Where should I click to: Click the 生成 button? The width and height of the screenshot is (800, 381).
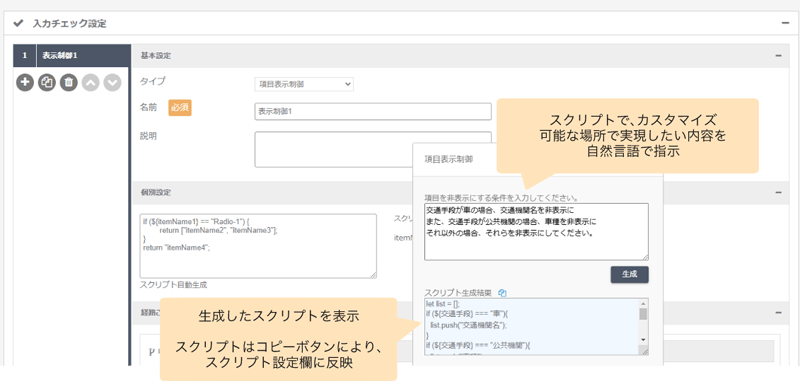tap(630, 274)
